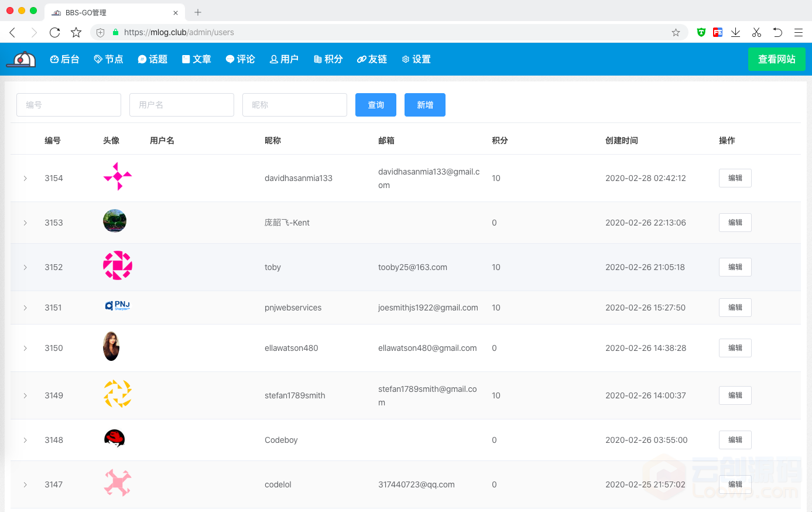Image resolution: width=812 pixels, height=512 pixels.
Task: Expand row 3148 details
Action: click(25, 440)
